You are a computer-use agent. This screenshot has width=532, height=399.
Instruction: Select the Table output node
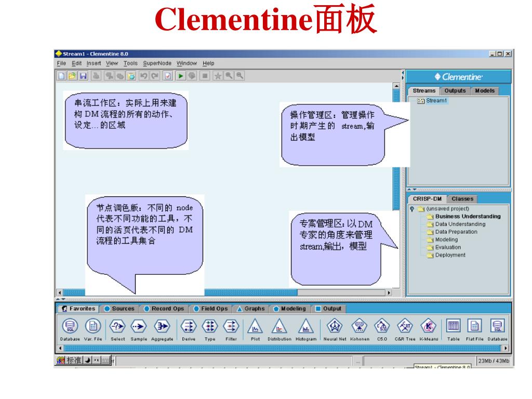(x=453, y=329)
